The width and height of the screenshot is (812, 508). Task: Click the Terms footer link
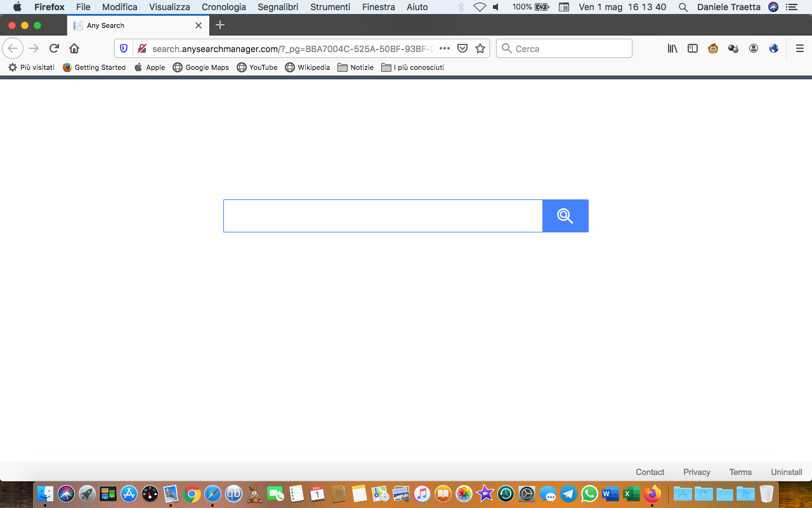(x=740, y=472)
